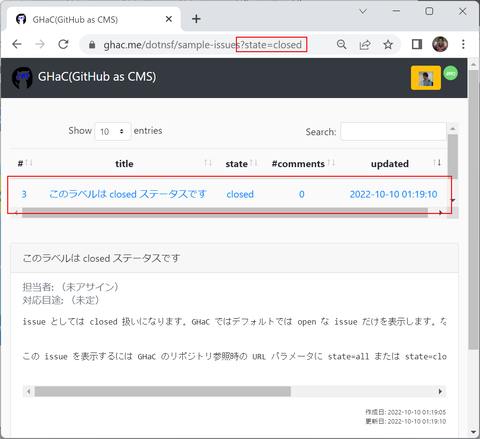Go back with the browser back arrow
The height and width of the screenshot is (439, 480).
[x=17, y=44]
